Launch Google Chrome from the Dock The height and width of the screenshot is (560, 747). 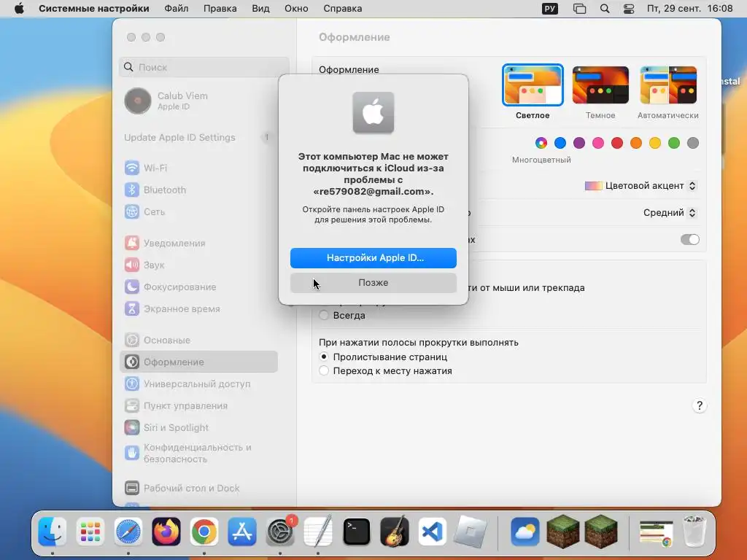[x=204, y=532]
